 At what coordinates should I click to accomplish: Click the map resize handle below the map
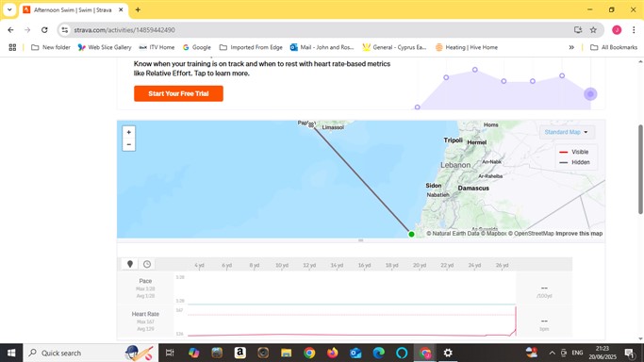click(360, 240)
